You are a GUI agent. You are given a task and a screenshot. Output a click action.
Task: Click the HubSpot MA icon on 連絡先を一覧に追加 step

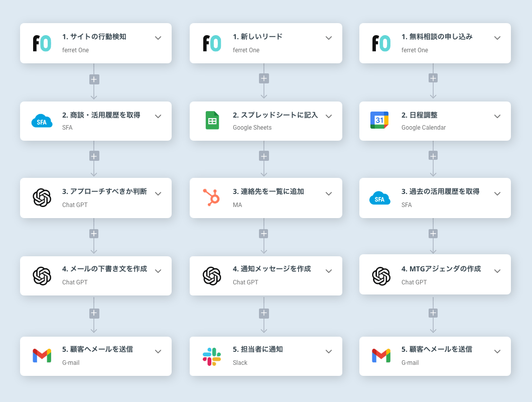212,197
